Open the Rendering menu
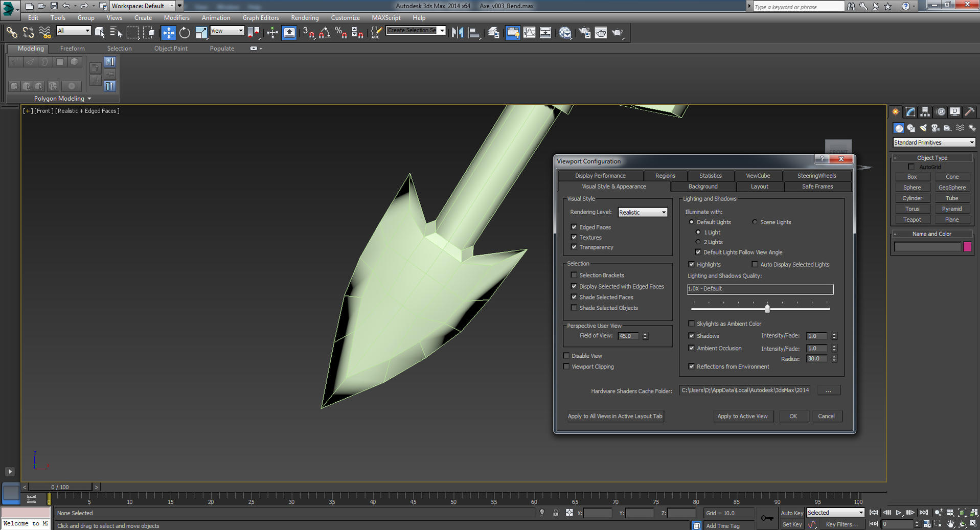980x530 pixels. pyautogui.click(x=305, y=18)
